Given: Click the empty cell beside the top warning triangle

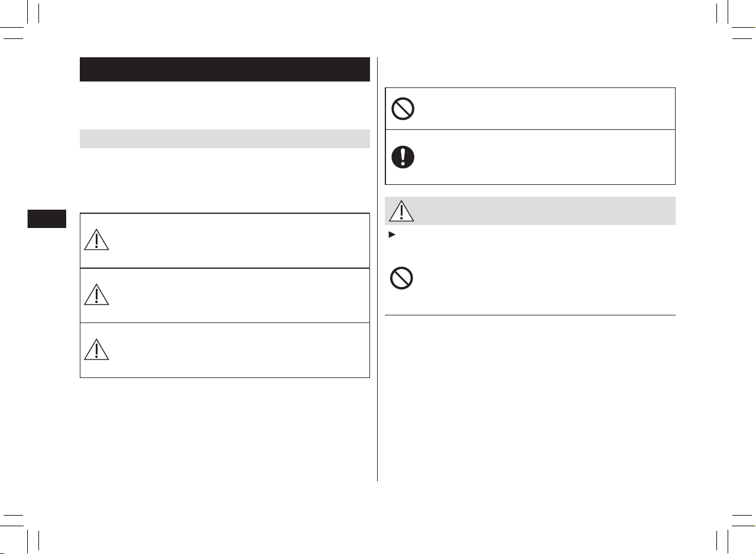Looking at the screenshot, I should point(241,240).
